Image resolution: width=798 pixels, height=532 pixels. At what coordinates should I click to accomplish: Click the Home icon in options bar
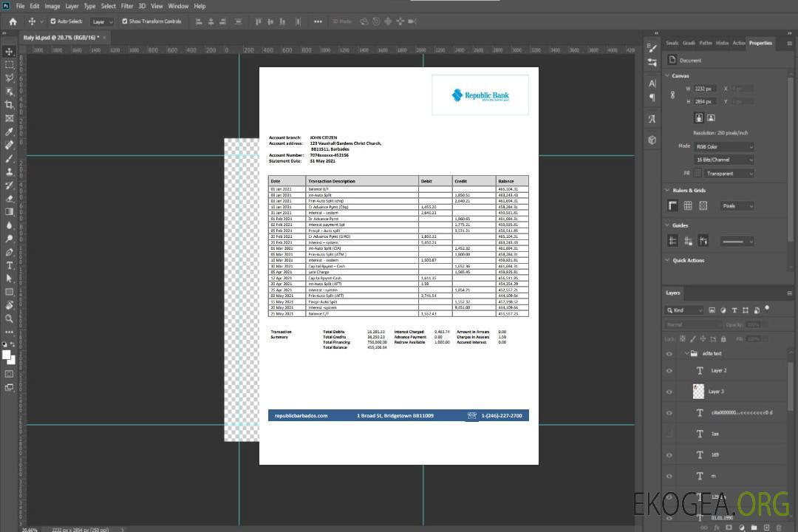13,21
